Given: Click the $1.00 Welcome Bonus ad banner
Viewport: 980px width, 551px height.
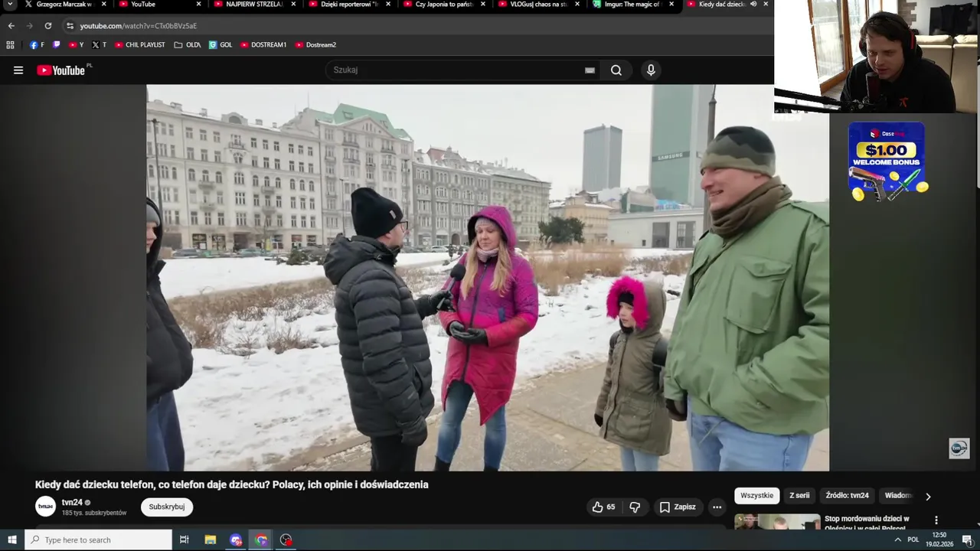Looking at the screenshot, I should (x=887, y=162).
